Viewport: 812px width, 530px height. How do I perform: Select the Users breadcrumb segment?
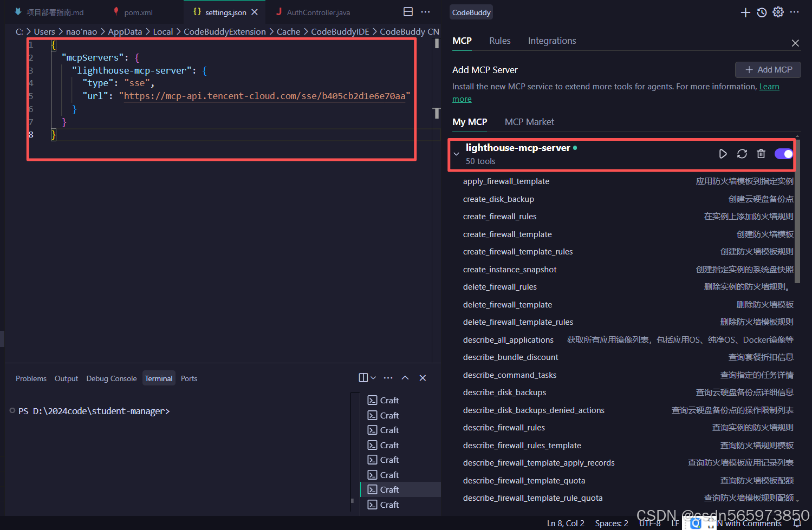[44, 32]
